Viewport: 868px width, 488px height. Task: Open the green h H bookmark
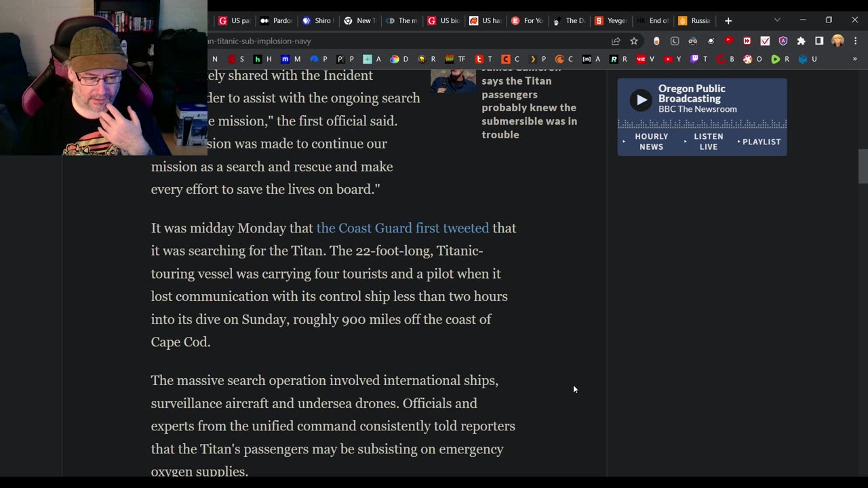(x=262, y=59)
